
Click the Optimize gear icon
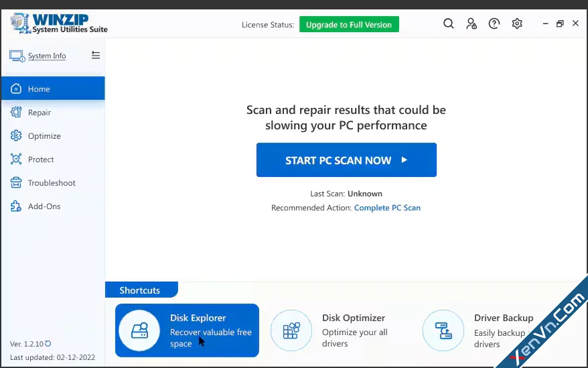[x=16, y=135]
